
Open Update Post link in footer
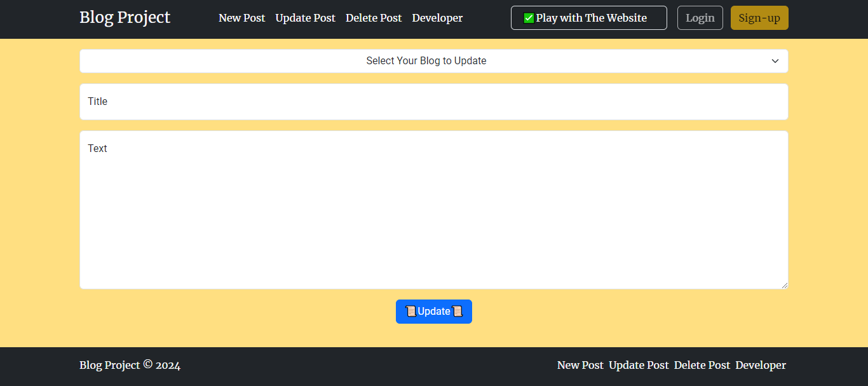click(x=639, y=365)
